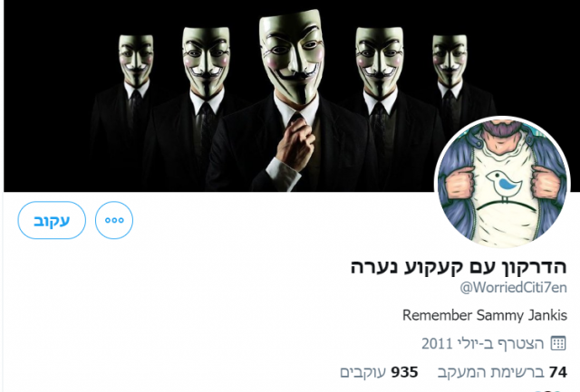The image size is (580, 392).
Task: Click the blue bird on avatar shirt
Action: (503, 186)
